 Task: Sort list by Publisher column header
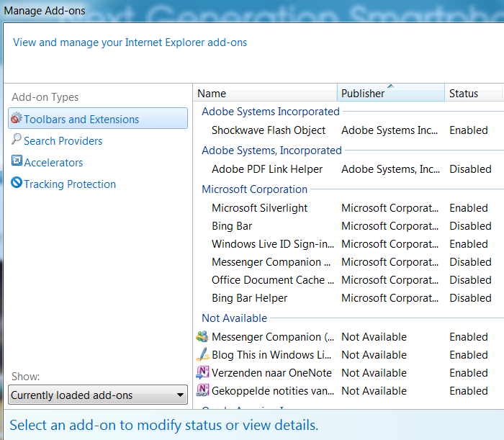(x=363, y=94)
